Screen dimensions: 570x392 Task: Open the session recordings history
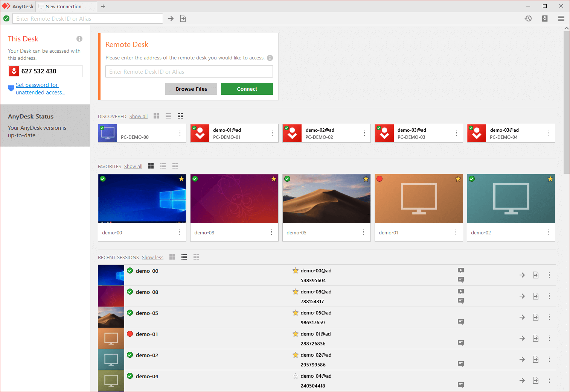[x=528, y=18]
